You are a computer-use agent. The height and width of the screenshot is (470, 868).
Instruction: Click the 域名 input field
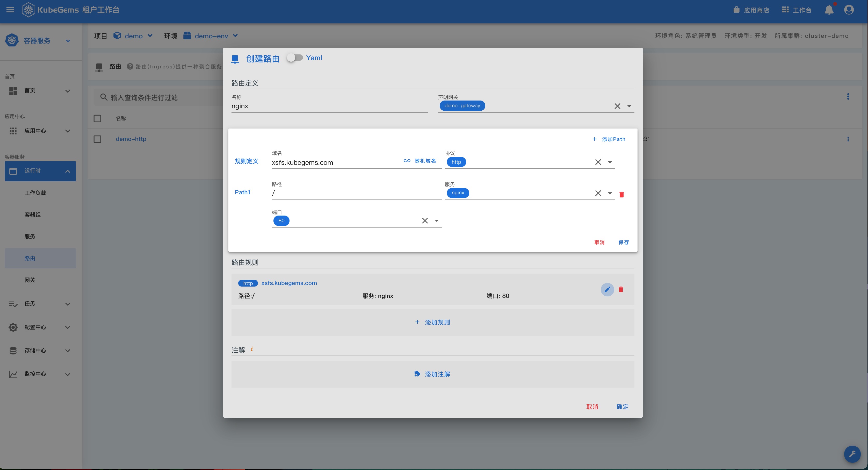click(336, 162)
